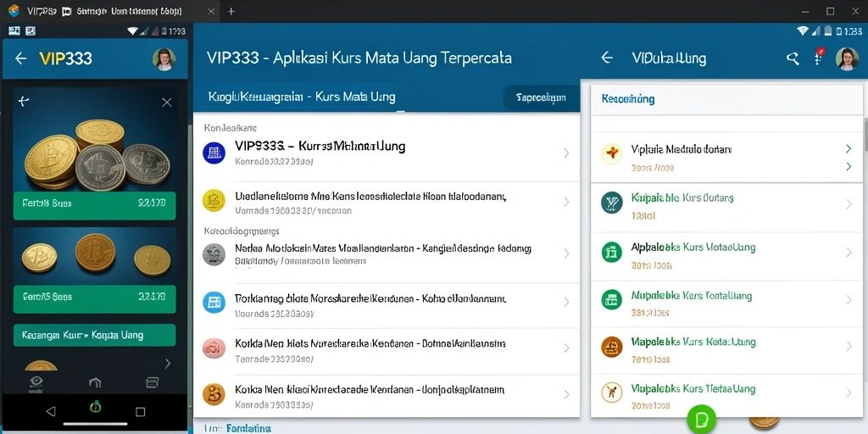
Task: Tap the Android back triangle button
Action: (51, 411)
